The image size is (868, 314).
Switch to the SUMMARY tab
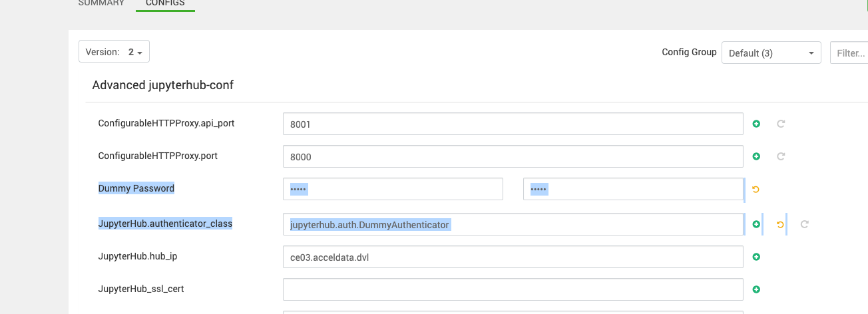click(x=101, y=3)
